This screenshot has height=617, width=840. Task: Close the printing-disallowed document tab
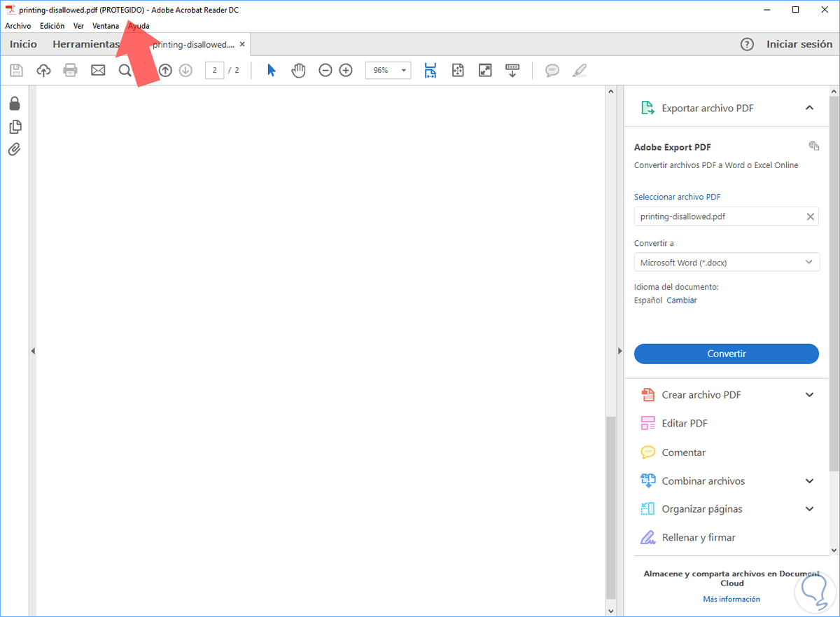242,44
